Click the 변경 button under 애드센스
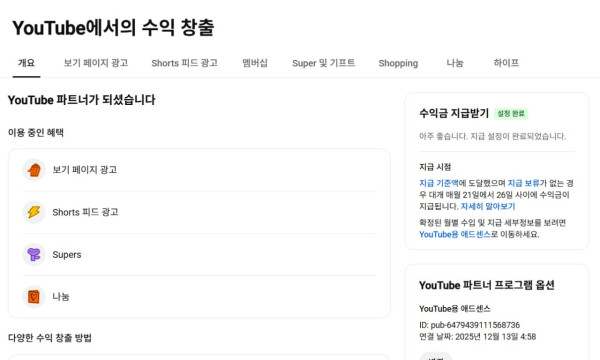Screen dimensions: 600x360 tap(436, 357)
